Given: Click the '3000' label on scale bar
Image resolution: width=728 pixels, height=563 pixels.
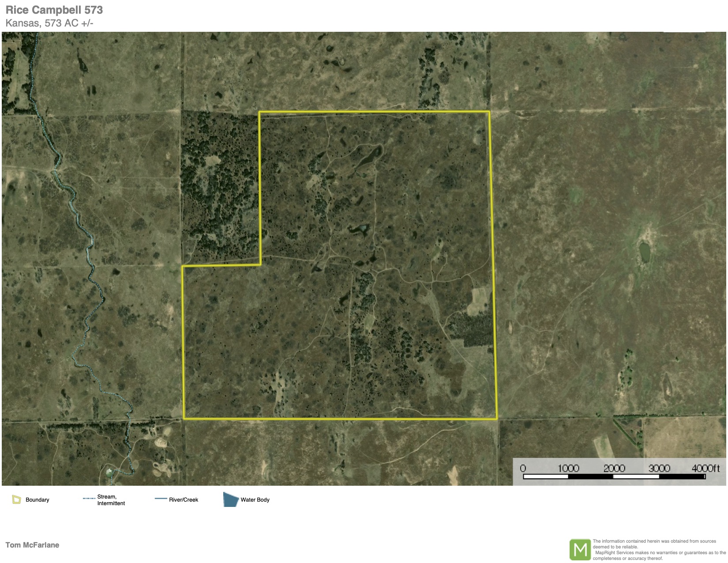Looking at the screenshot, I should coord(659,468).
